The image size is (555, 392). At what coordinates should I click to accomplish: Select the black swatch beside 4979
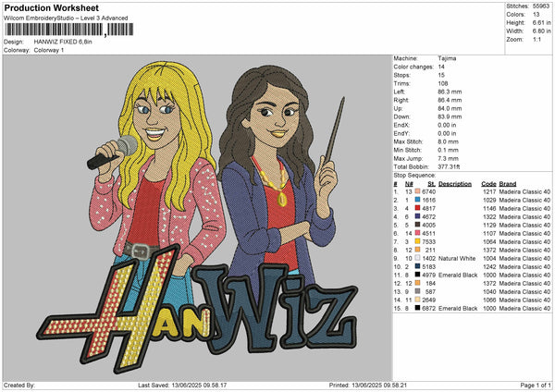pos(417,275)
